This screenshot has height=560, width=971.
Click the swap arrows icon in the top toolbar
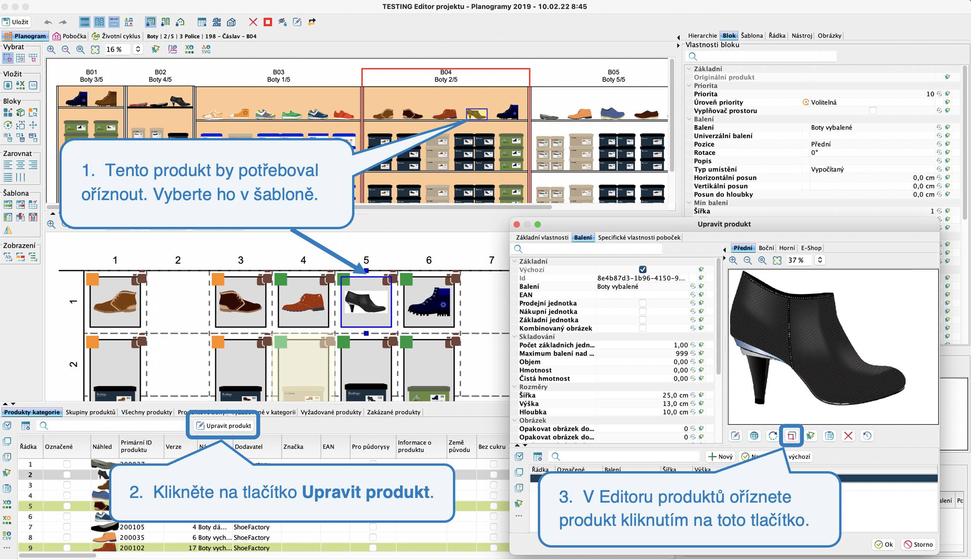[x=312, y=22]
